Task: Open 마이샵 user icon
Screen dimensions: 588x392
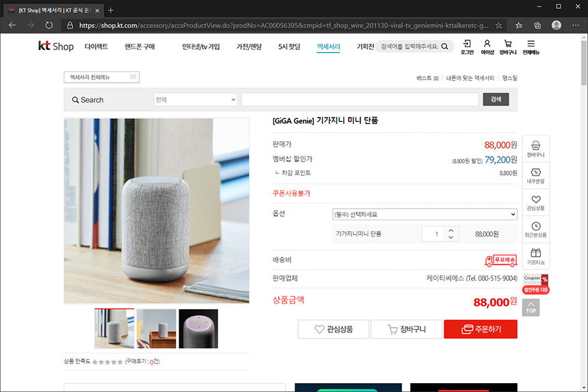Action: (487, 47)
